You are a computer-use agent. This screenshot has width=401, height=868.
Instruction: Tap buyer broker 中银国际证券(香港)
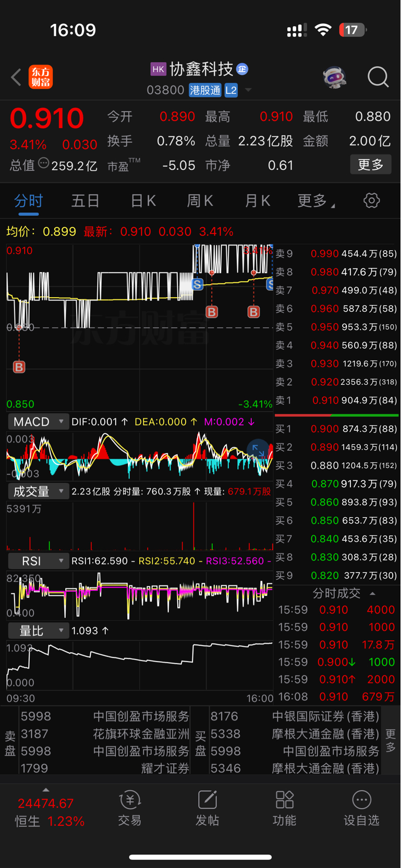click(x=295, y=716)
